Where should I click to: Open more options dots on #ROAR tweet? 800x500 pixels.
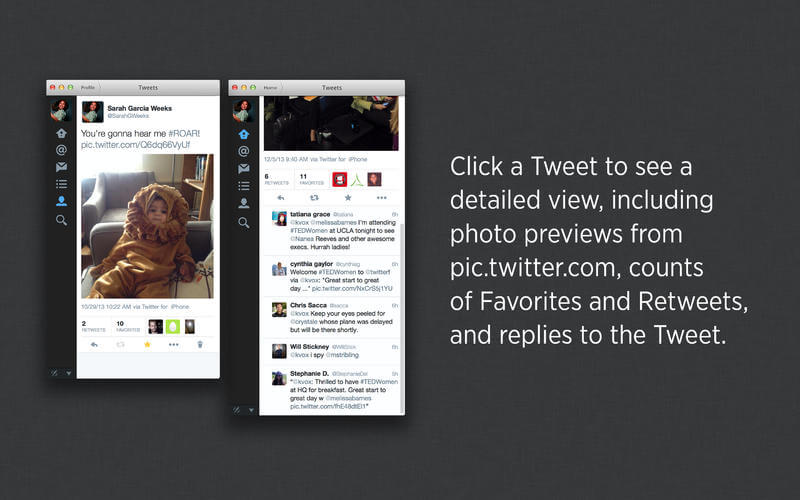(x=173, y=344)
